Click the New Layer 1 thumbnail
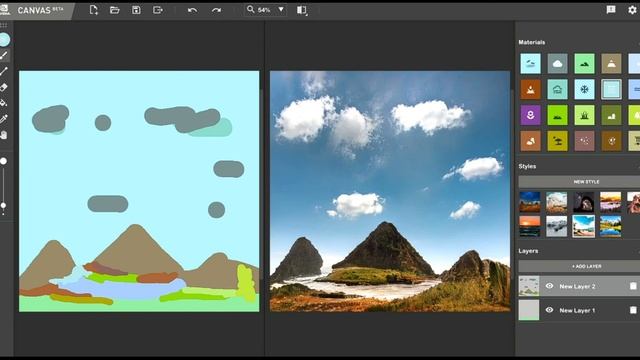 click(529, 310)
